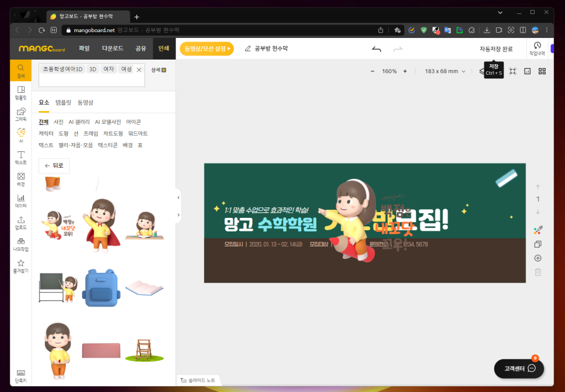Image resolution: width=565 pixels, height=392 pixels.
Task: Open the 즐겨찾기 favorites sidebar panel
Action: pyautogui.click(x=21, y=266)
